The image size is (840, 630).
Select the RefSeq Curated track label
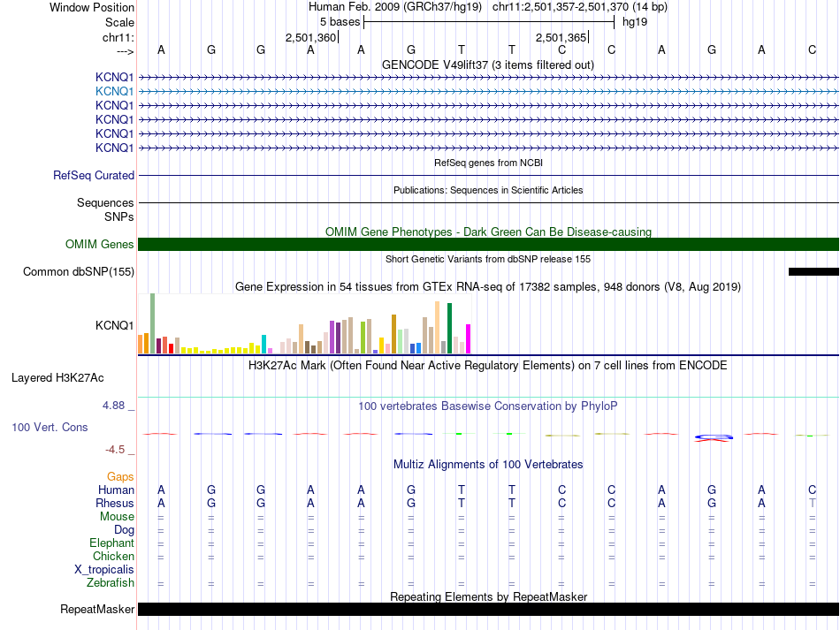click(94, 176)
